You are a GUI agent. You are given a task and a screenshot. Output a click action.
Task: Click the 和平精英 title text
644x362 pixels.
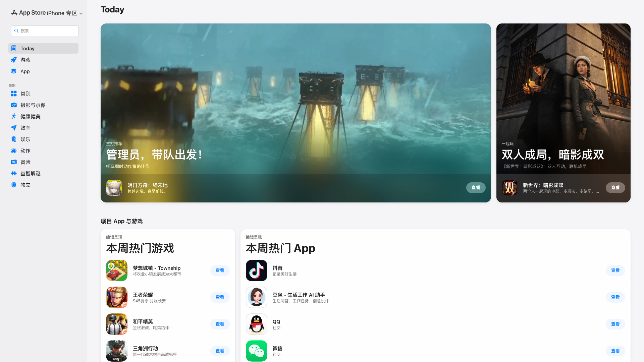pos(143,322)
